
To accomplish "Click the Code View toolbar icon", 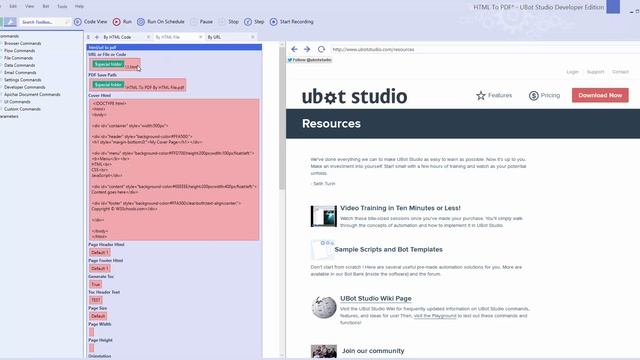I will [78, 22].
